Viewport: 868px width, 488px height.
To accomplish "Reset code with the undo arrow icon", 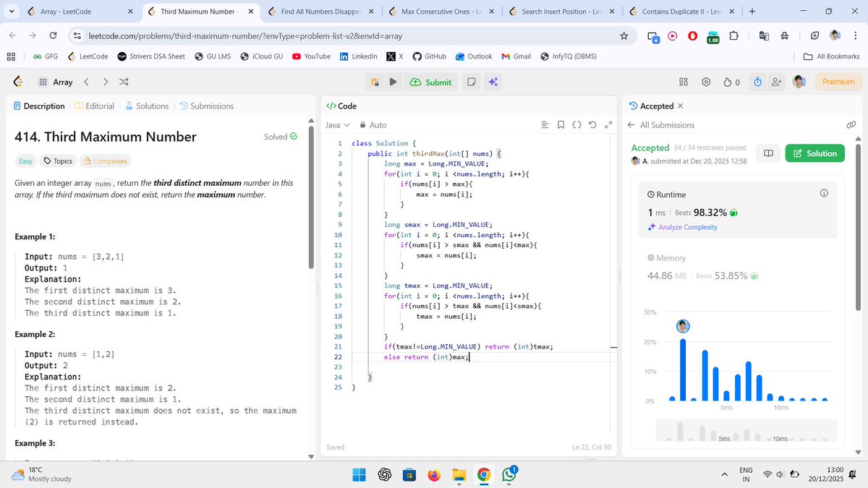I will point(592,125).
